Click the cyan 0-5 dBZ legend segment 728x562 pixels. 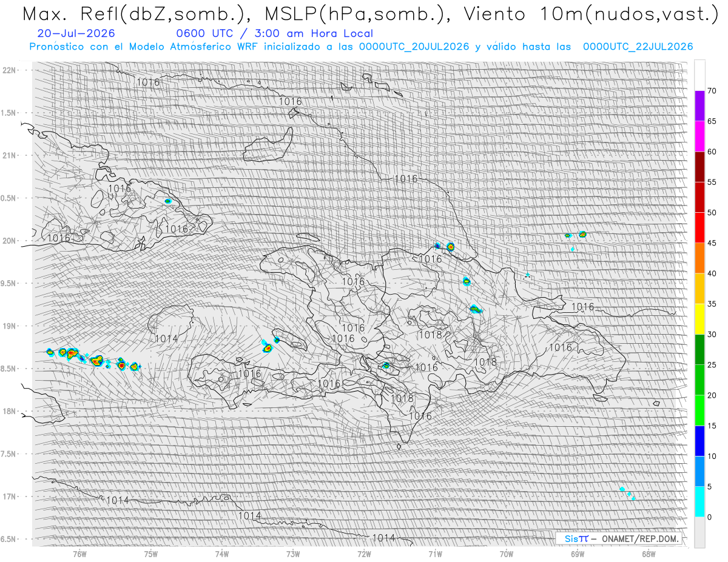[699, 501]
